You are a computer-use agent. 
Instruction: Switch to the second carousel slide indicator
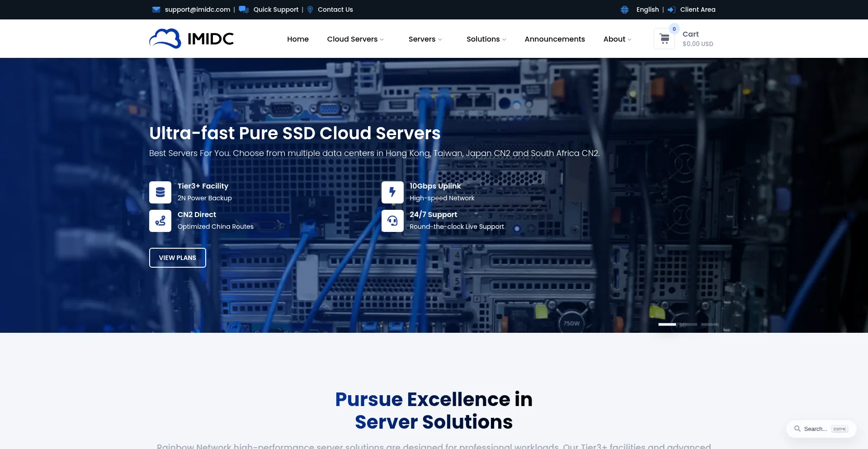689,324
